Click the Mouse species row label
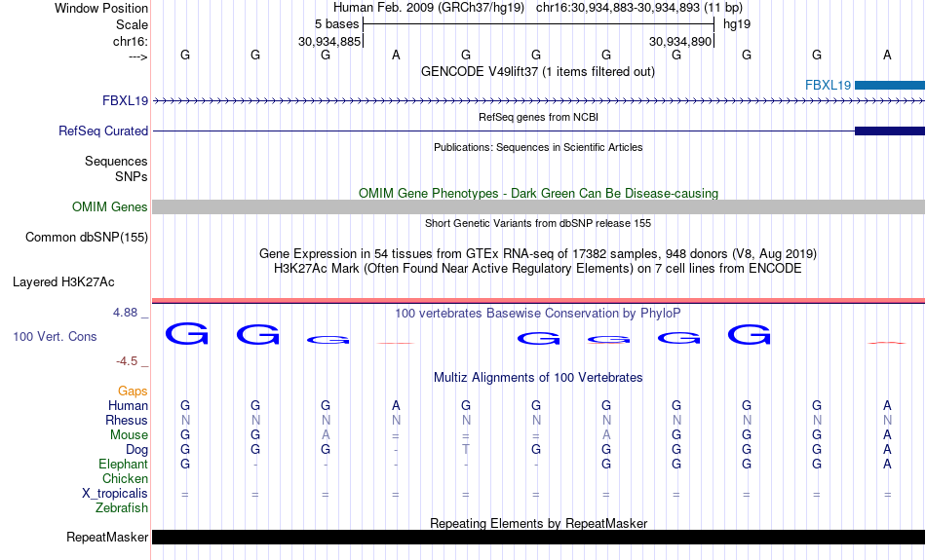 (129, 435)
